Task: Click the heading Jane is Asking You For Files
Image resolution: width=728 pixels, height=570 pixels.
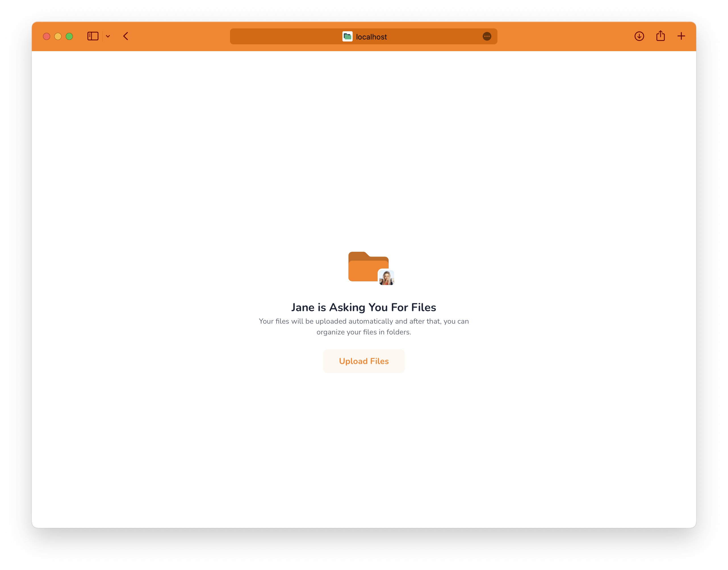Action: (363, 307)
